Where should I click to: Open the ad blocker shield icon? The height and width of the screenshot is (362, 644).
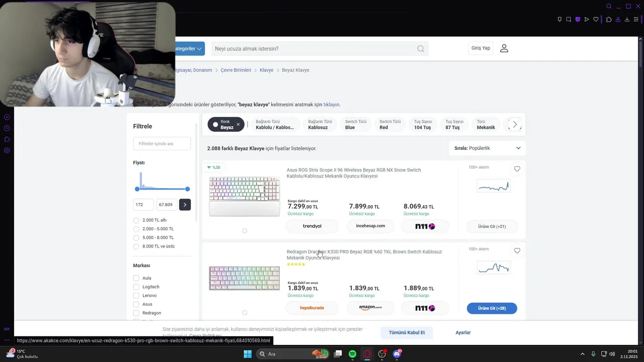point(578,20)
